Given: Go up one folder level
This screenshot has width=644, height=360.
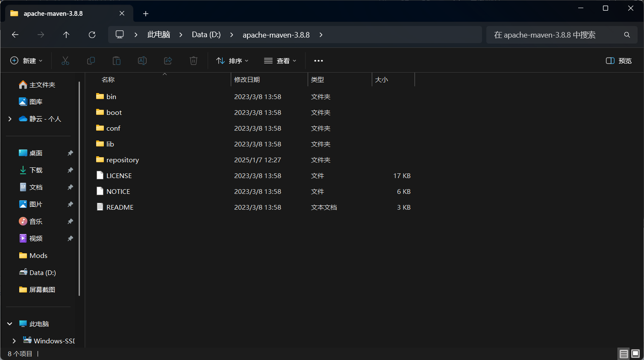Looking at the screenshot, I should [66, 35].
